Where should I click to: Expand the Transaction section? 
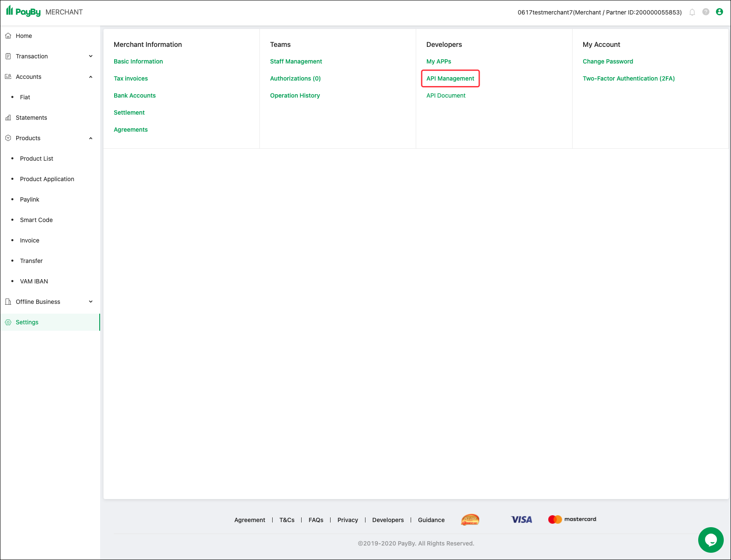(90, 56)
